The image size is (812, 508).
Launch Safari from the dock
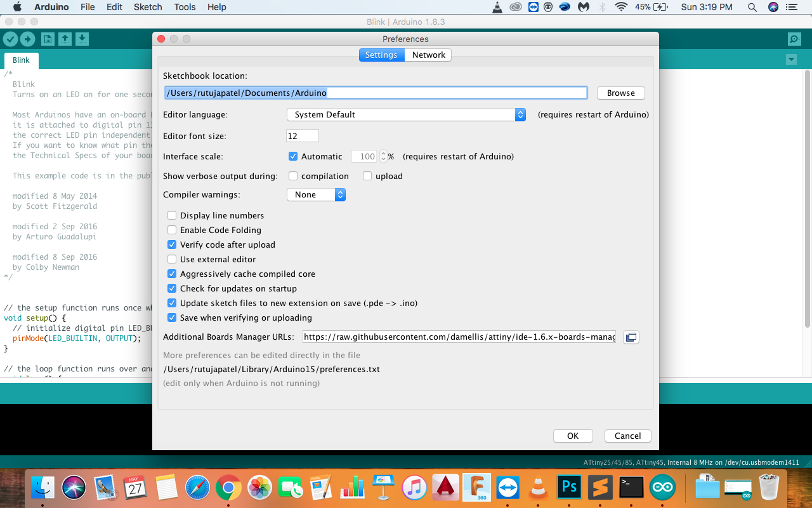click(x=197, y=488)
